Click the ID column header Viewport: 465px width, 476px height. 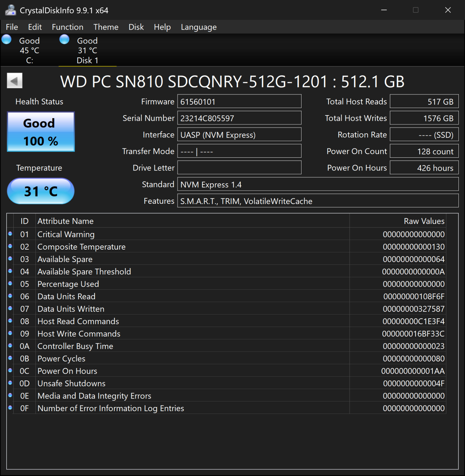[24, 221]
